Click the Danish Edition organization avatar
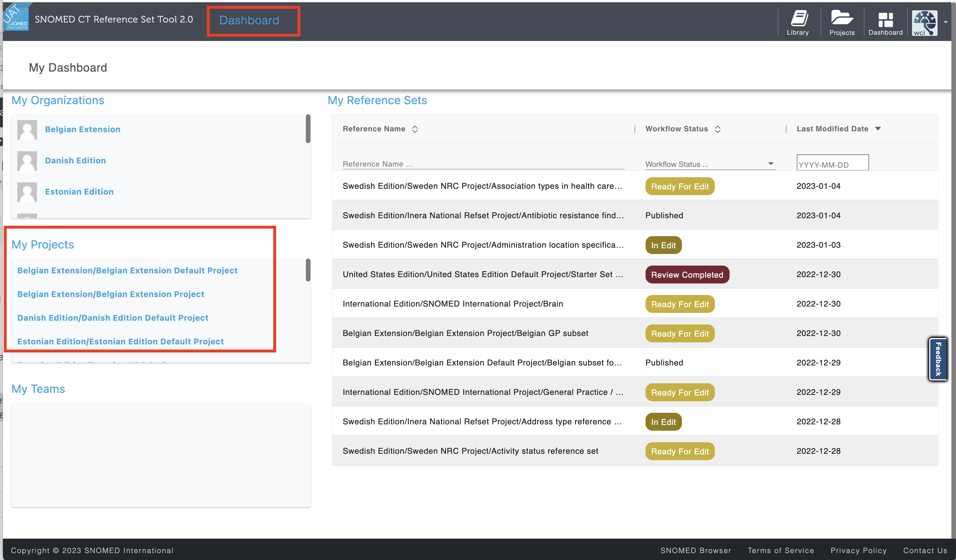This screenshot has width=956, height=560. (27, 161)
